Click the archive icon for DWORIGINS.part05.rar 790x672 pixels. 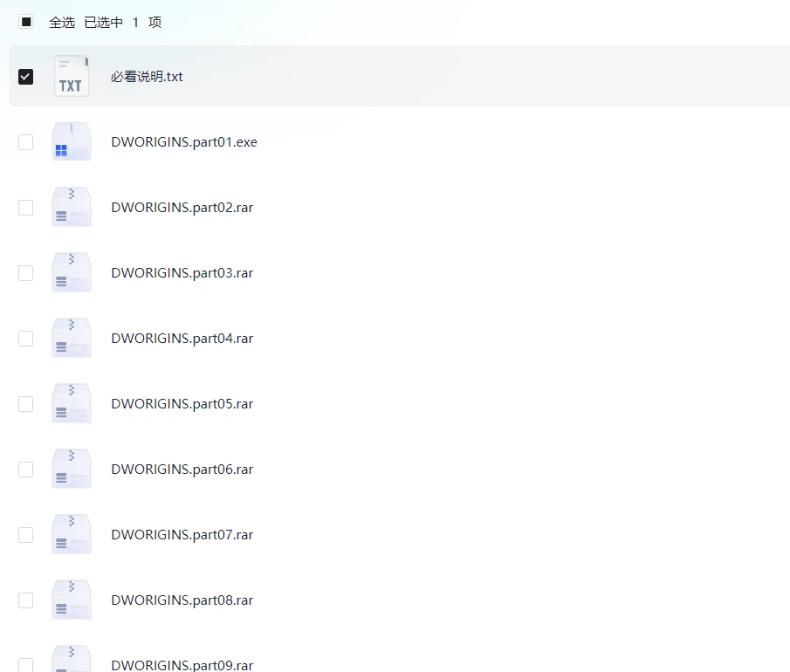coord(71,404)
